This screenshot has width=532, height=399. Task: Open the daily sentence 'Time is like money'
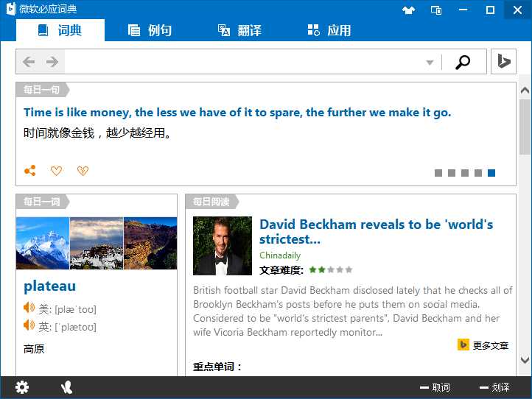click(x=237, y=113)
